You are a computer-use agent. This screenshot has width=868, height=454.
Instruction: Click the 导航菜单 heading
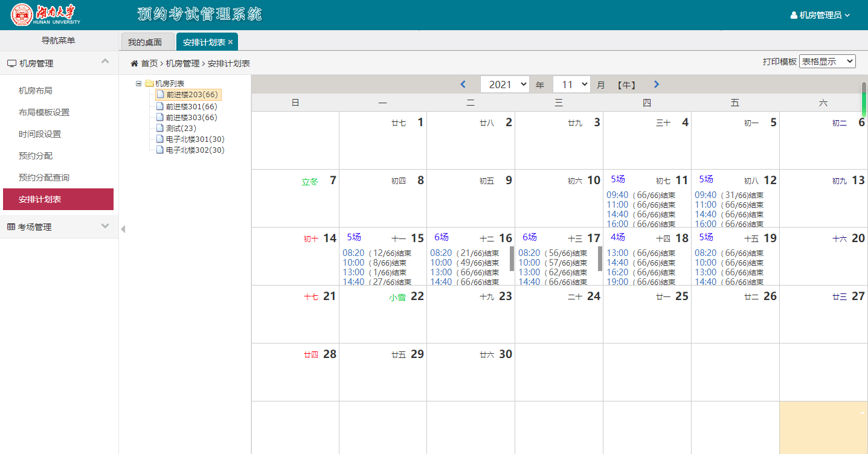(58, 41)
